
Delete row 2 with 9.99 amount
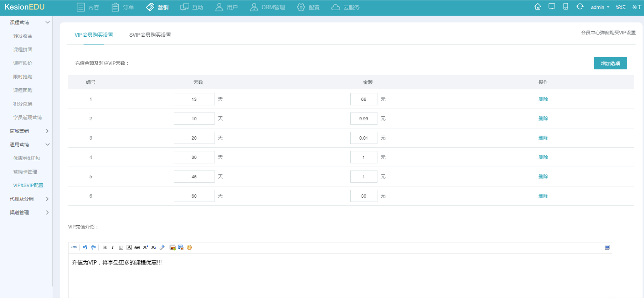(543, 119)
